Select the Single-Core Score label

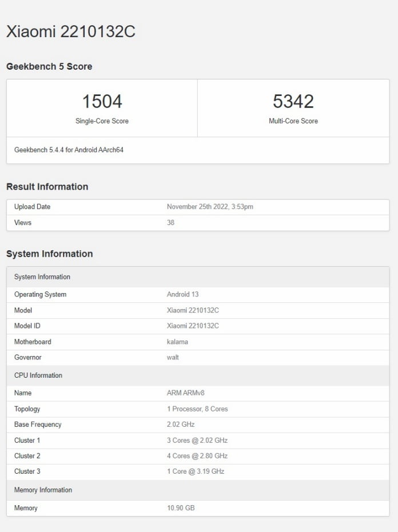[102, 121]
